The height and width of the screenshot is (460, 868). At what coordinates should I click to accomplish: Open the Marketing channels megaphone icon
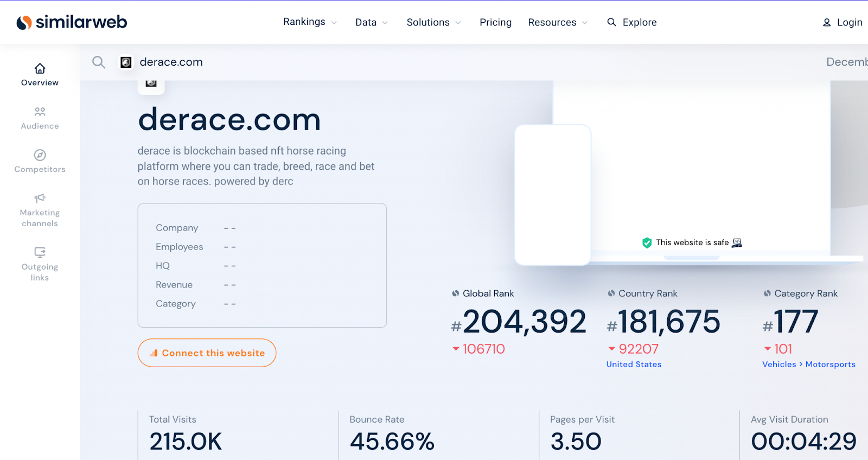(x=40, y=198)
